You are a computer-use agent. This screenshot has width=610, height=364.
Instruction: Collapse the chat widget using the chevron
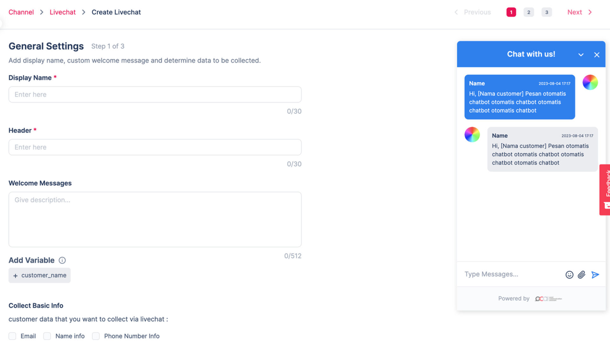(x=581, y=55)
